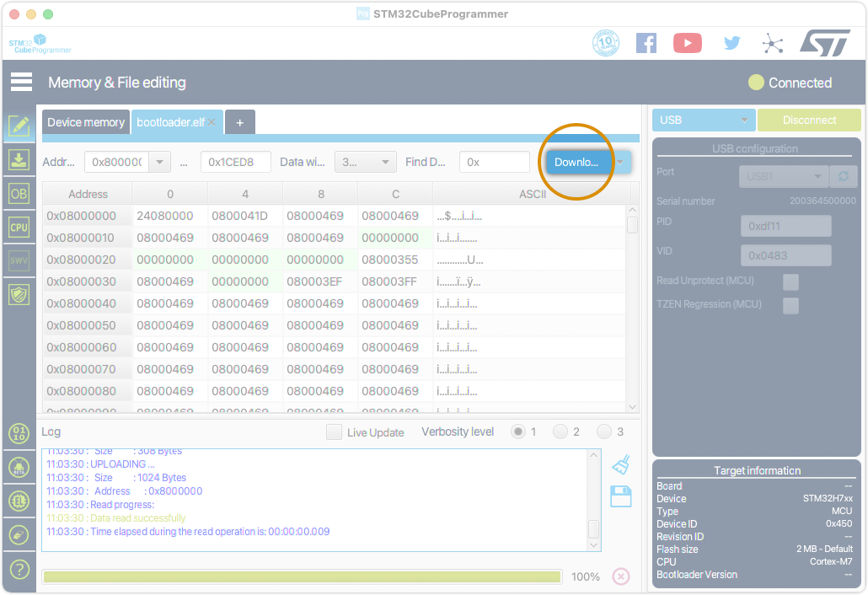Image resolution: width=868 pixels, height=595 pixels.
Task: Switch to the Device memory tab
Action: coord(86,121)
